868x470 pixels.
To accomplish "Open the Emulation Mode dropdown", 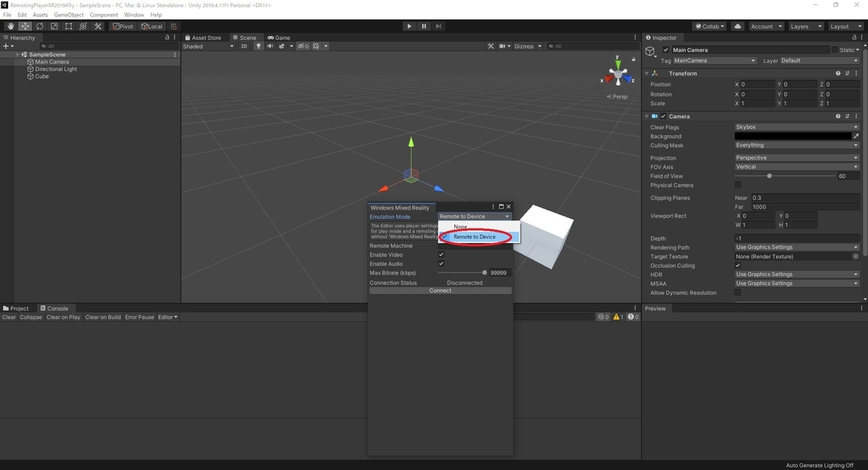I will coord(475,216).
